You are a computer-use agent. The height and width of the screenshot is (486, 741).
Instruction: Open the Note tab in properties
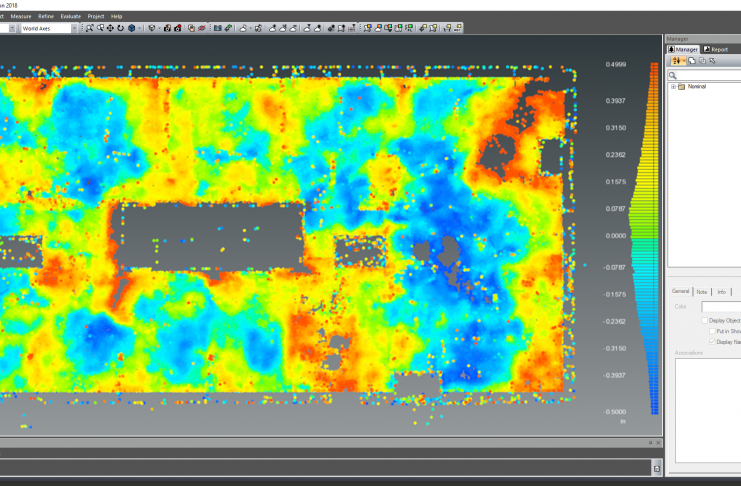702,291
